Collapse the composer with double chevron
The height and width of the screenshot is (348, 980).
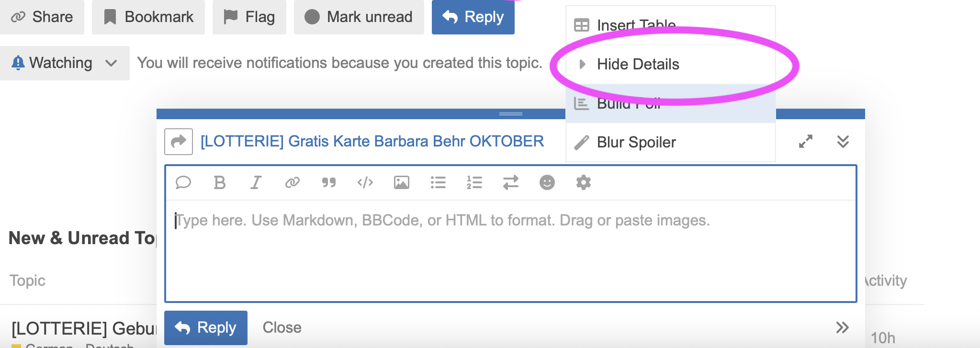[843, 141]
